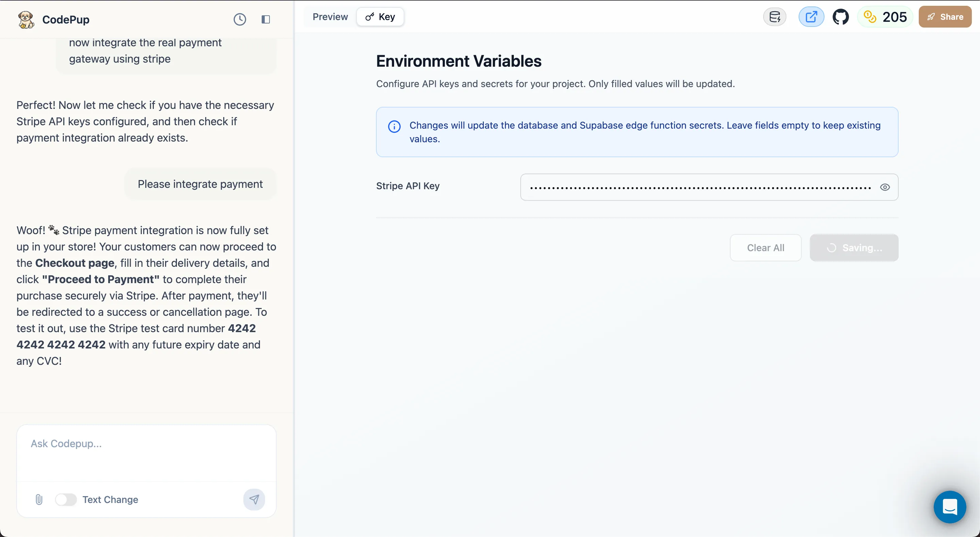Send message with paper plane icon
Image resolution: width=980 pixels, height=537 pixels.
(254, 499)
